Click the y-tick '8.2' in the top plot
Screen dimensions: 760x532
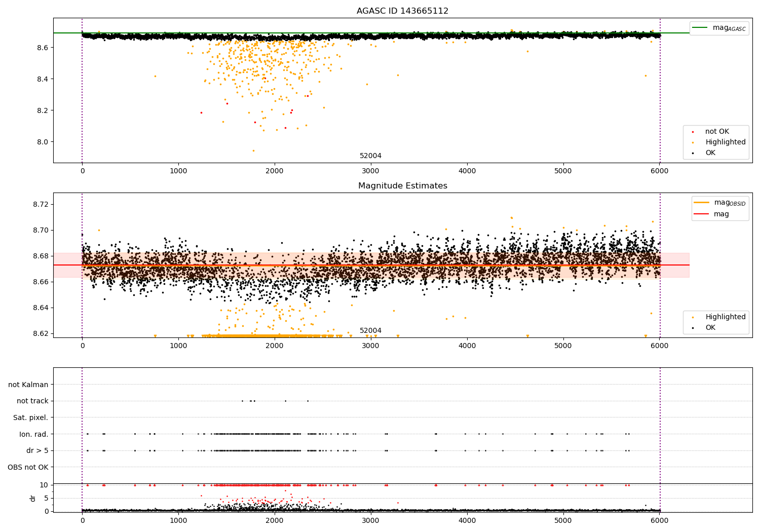point(43,110)
